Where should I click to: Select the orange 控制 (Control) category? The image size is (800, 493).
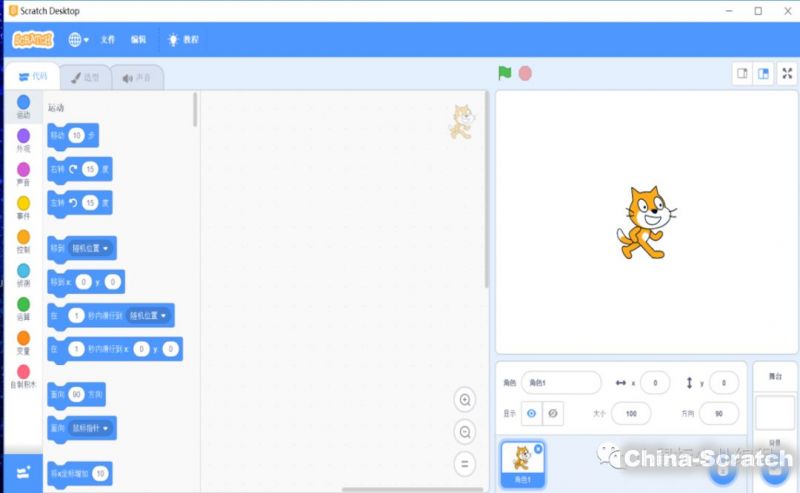(23, 241)
